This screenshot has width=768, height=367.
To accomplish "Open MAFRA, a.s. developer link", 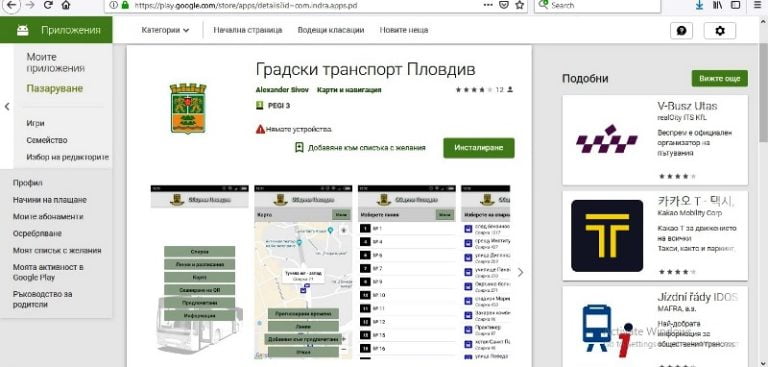I will (678, 308).
